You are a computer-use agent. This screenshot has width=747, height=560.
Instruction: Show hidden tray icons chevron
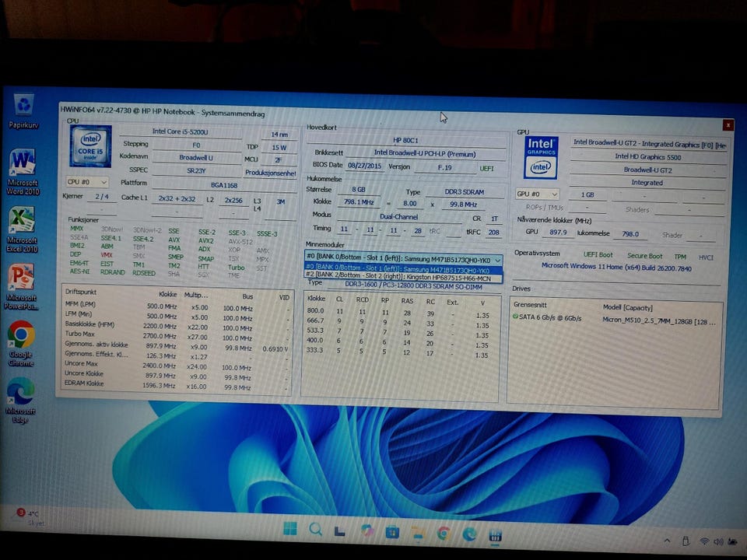pos(667,541)
